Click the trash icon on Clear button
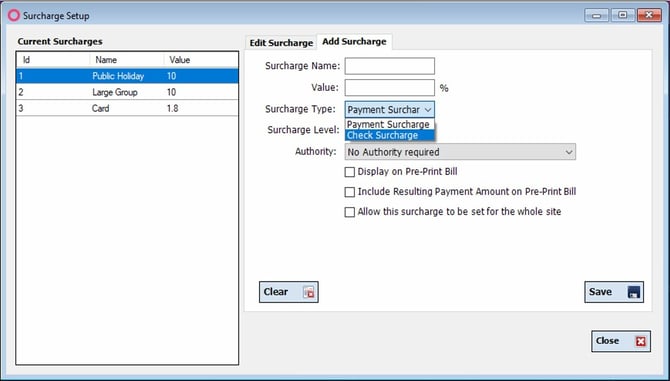The image size is (670, 381). pyautogui.click(x=309, y=292)
